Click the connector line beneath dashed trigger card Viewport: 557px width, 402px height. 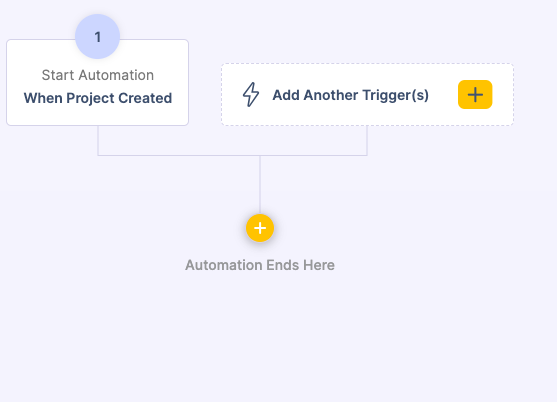pos(367,140)
